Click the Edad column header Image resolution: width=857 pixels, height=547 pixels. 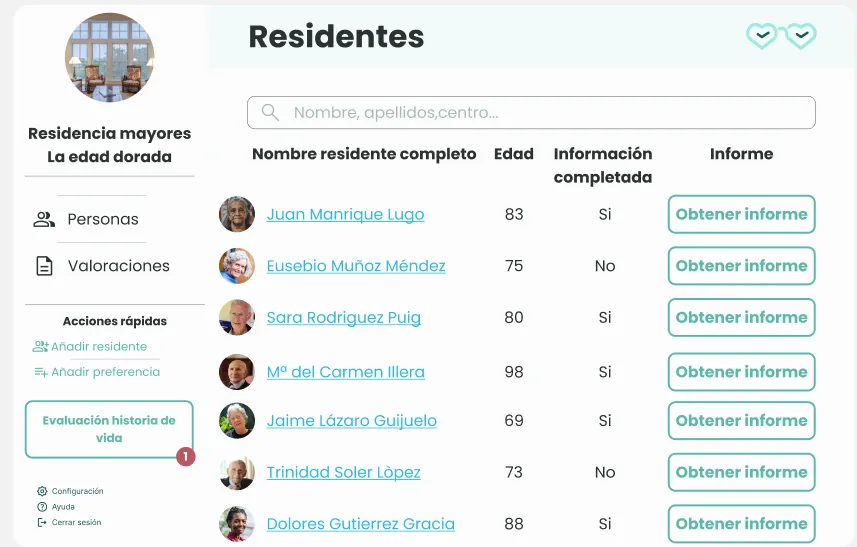514,154
